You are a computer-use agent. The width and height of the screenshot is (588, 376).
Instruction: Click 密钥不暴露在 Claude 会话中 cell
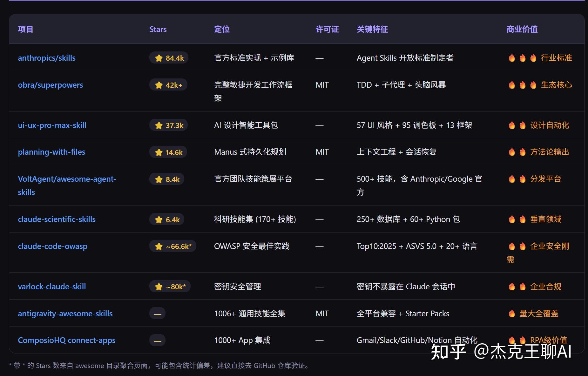[406, 286]
